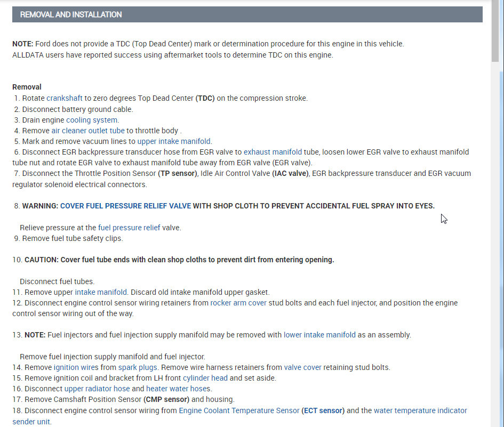Image resolution: width=504 pixels, height=427 pixels.
Task: Follow the upper intake manifold link
Action: click(174, 141)
